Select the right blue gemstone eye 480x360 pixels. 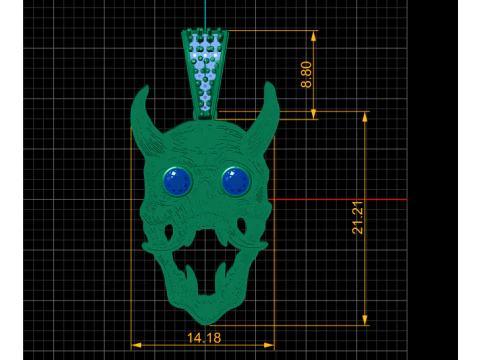(x=236, y=182)
